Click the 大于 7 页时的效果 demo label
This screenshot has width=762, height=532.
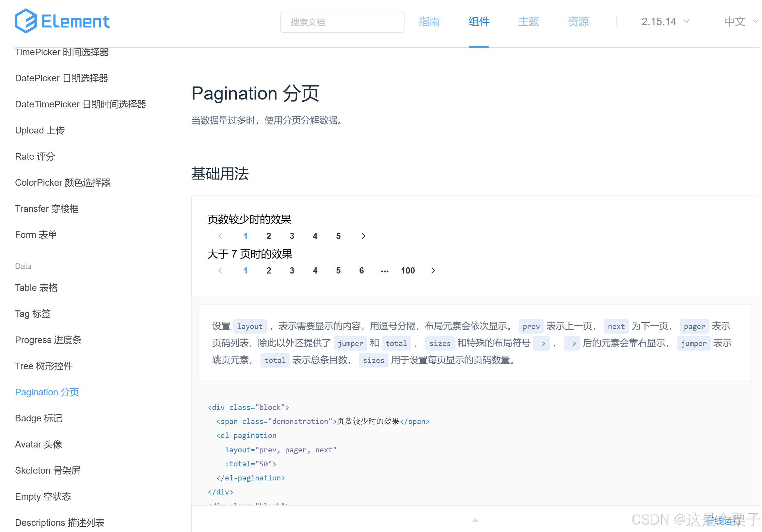pos(250,254)
